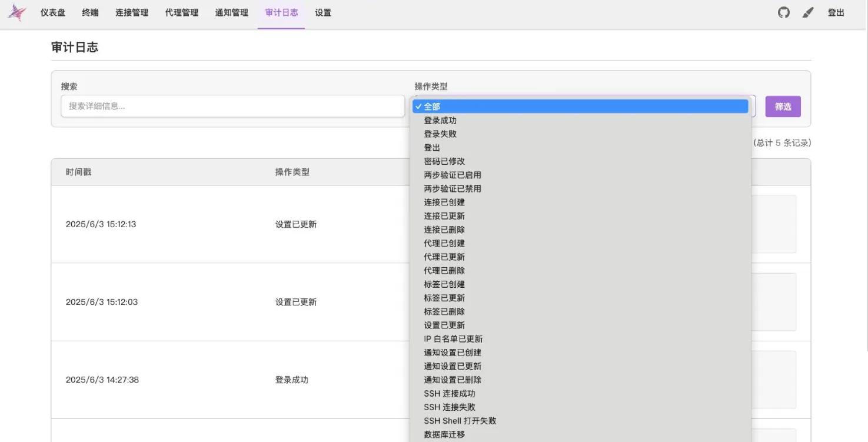Image resolution: width=868 pixels, height=442 pixels.
Task: Pick 登出 option in dropdown list
Action: pyautogui.click(x=580, y=148)
